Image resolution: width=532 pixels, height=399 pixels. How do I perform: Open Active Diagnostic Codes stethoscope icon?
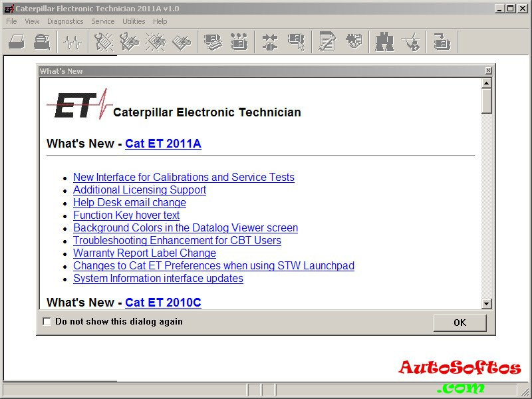[x=103, y=42]
